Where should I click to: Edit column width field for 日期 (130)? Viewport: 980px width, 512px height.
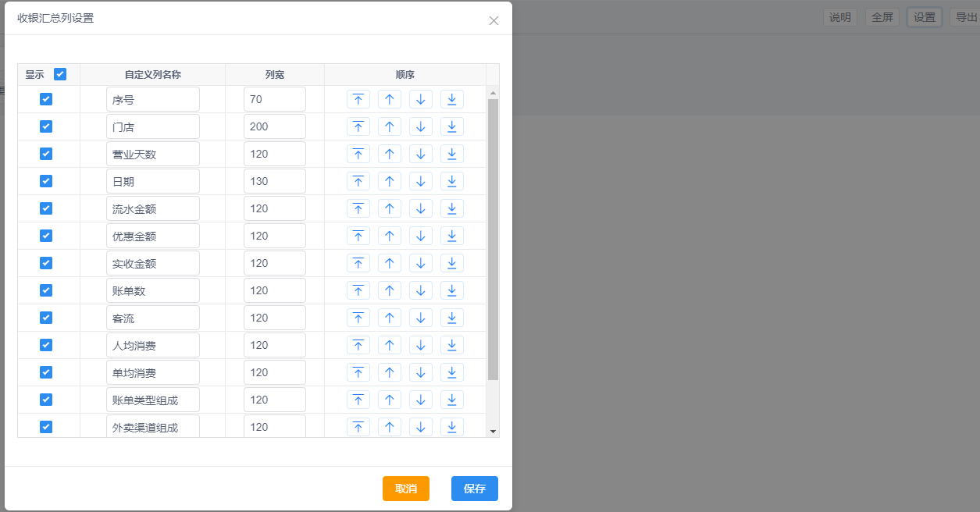[275, 181]
